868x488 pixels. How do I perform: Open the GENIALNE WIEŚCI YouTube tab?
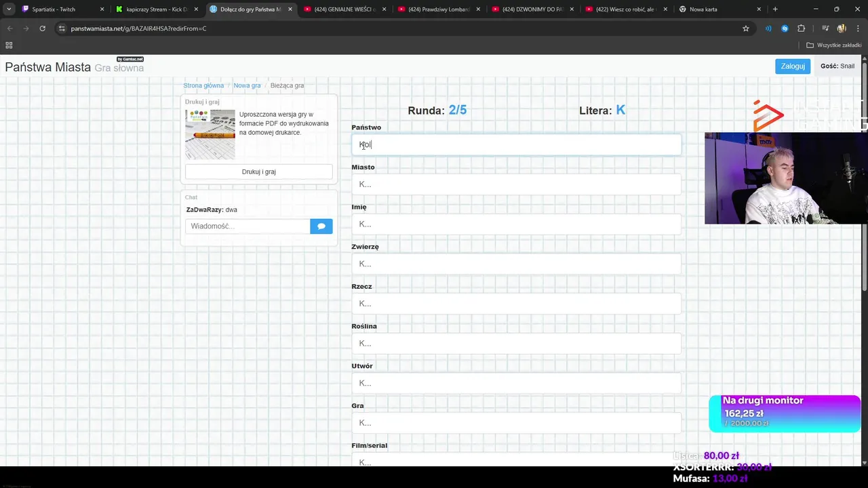click(x=344, y=9)
